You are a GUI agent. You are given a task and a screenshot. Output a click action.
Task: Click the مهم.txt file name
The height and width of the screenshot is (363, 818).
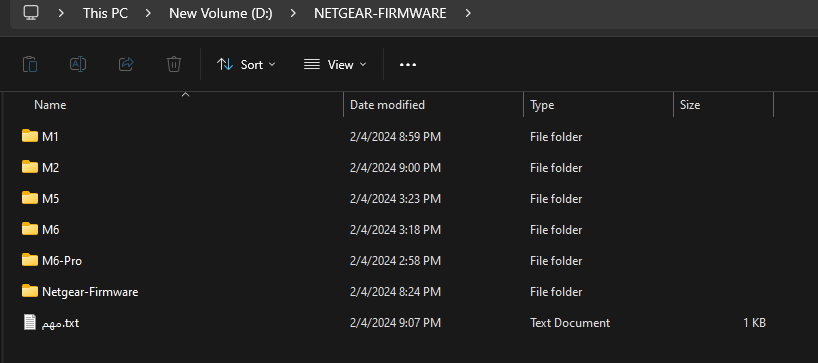coord(61,323)
